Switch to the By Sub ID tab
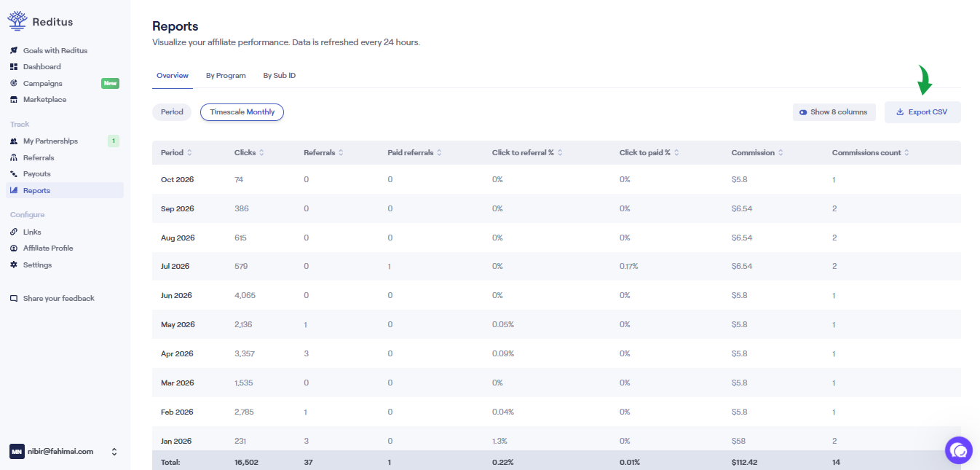 [280, 76]
